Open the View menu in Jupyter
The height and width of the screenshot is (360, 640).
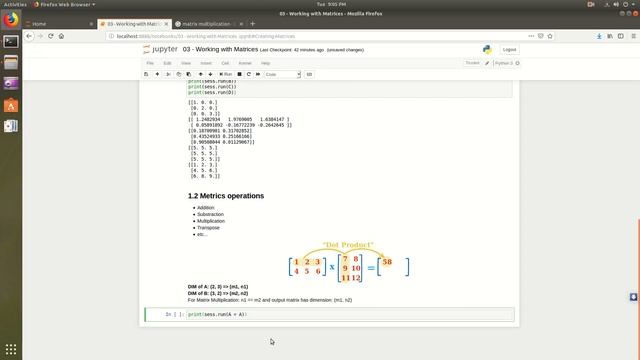[186, 63]
